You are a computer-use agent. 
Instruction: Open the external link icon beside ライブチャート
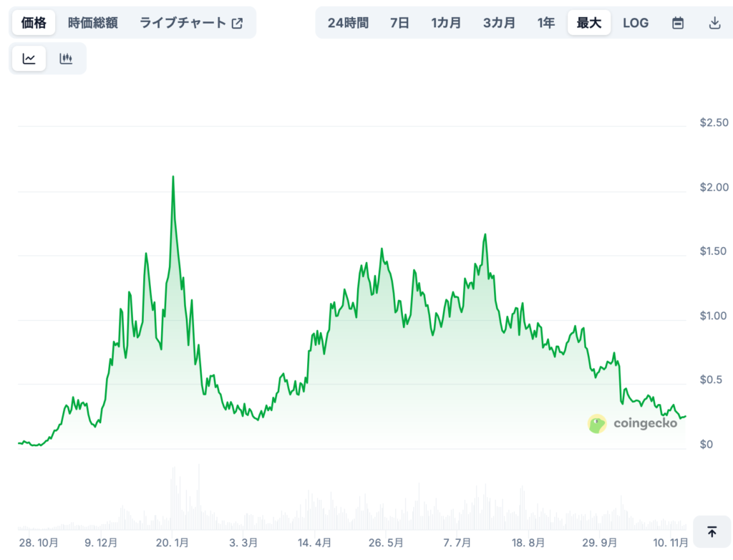[237, 22]
